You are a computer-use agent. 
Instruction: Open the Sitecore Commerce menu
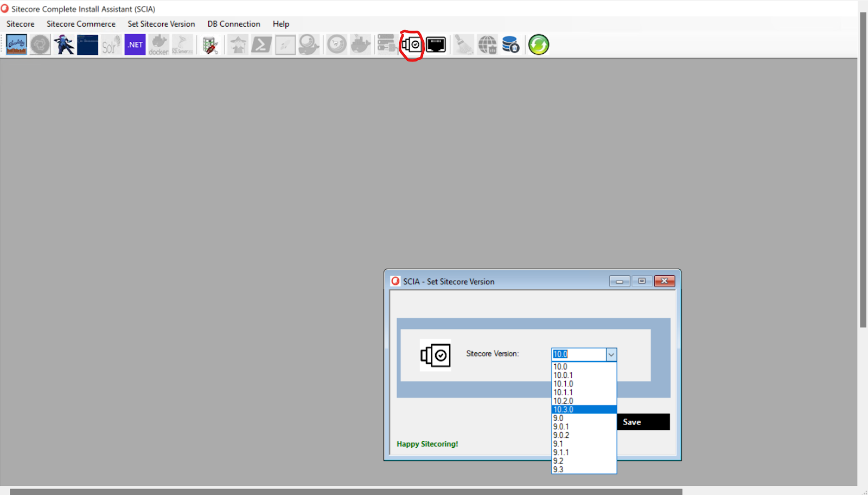coord(81,24)
